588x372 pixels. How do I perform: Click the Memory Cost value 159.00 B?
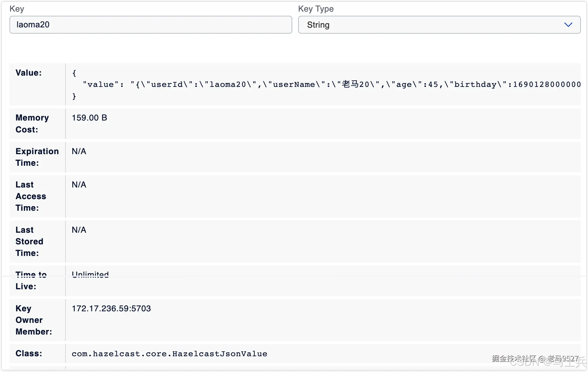(x=89, y=118)
